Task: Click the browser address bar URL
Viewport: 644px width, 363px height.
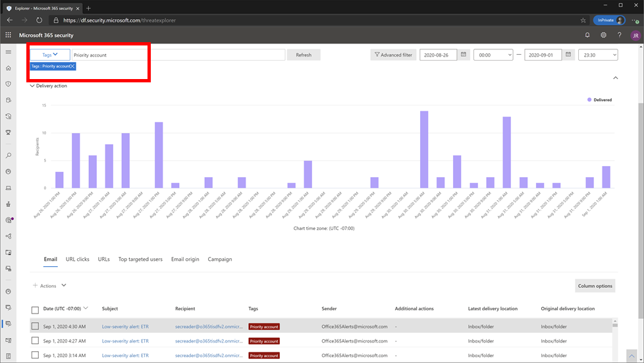Action: (120, 20)
